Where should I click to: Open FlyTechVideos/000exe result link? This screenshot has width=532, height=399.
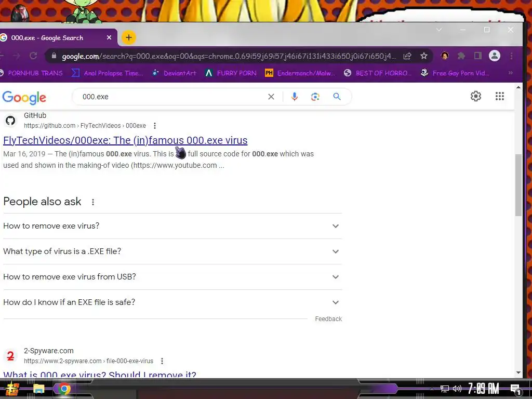click(x=125, y=140)
